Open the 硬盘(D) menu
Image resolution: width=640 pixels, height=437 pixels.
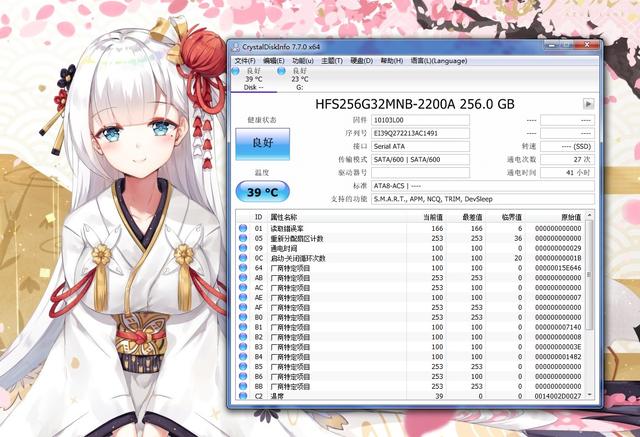click(362, 61)
